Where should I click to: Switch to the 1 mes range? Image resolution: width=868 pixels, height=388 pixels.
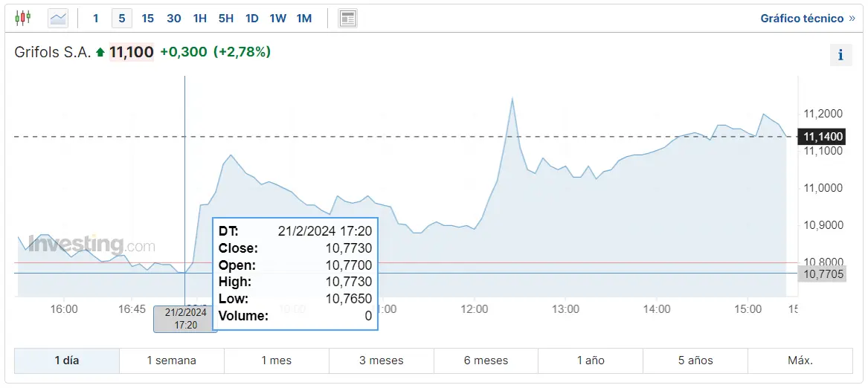pyautogui.click(x=277, y=360)
